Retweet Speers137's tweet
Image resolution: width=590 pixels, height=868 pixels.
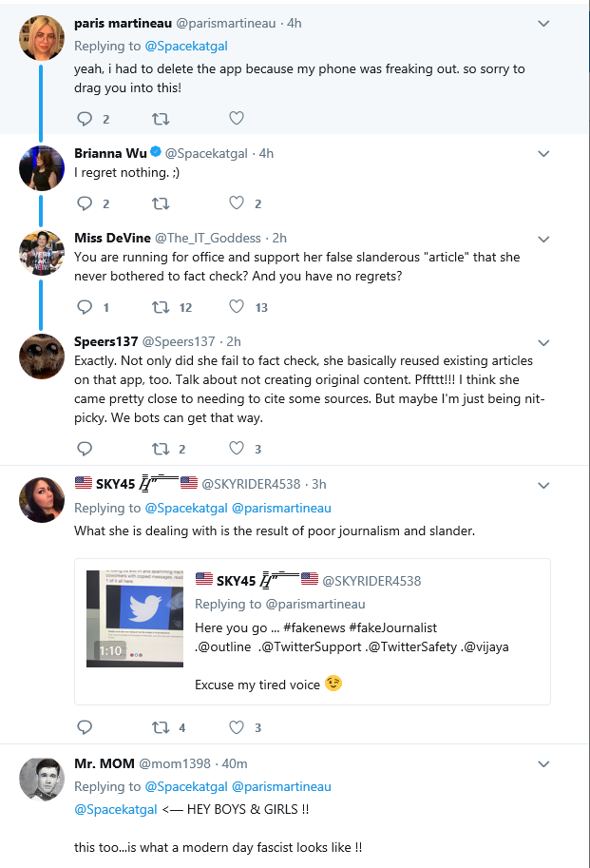click(x=161, y=449)
